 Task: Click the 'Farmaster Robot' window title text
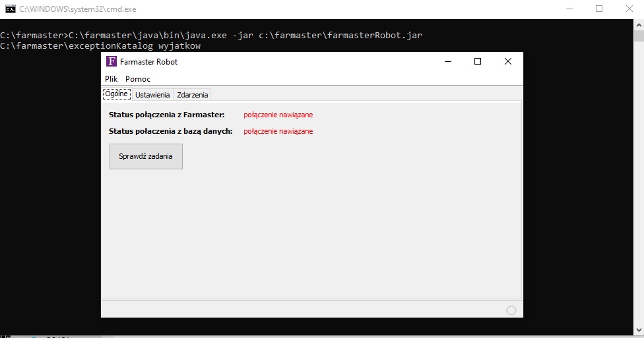(x=148, y=61)
